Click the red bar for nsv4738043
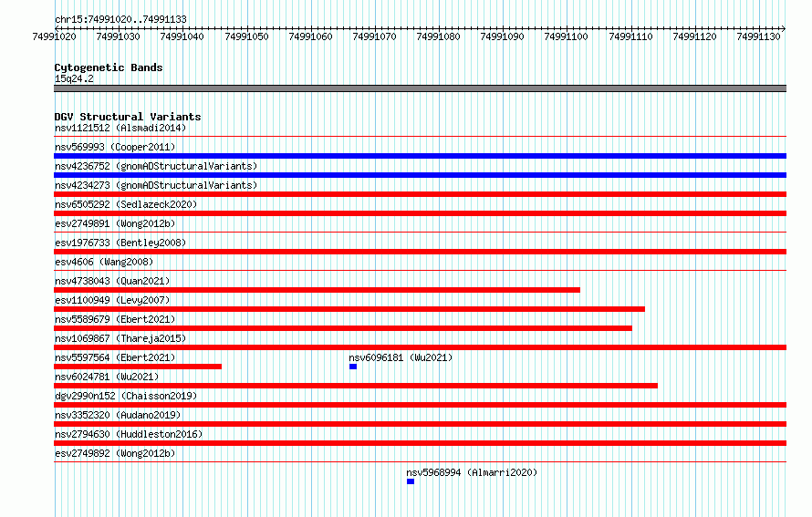The width and height of the screenshot is (812, 517). tap(317, 290)
